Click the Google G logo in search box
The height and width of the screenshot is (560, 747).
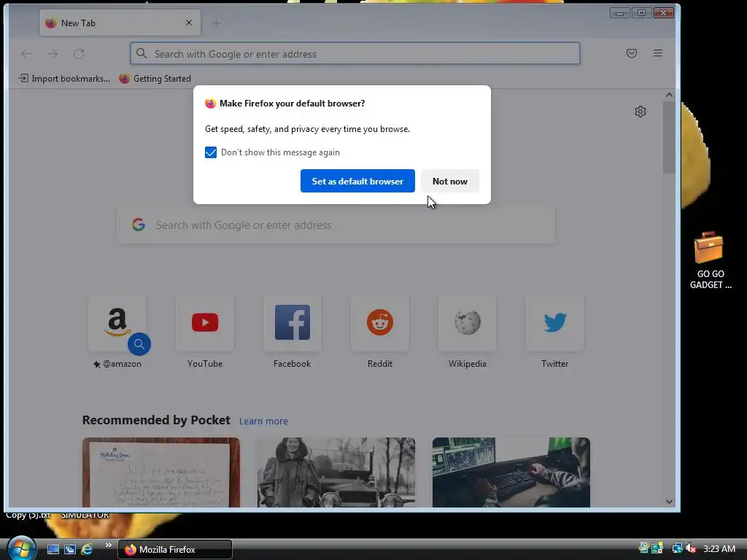coord(139,225)
